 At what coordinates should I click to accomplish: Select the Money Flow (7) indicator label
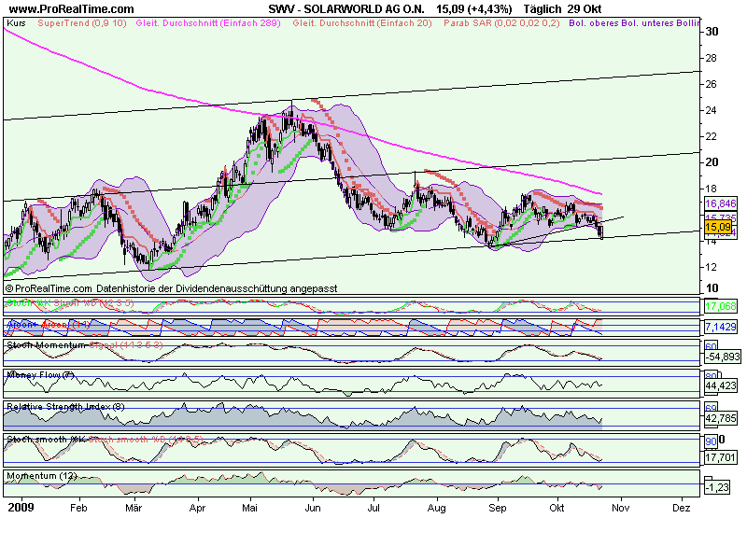(x=41, y=375)
